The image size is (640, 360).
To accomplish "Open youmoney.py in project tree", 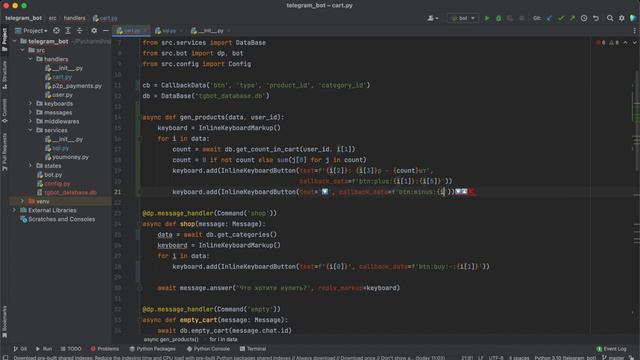I will click(x=67, y=157).
